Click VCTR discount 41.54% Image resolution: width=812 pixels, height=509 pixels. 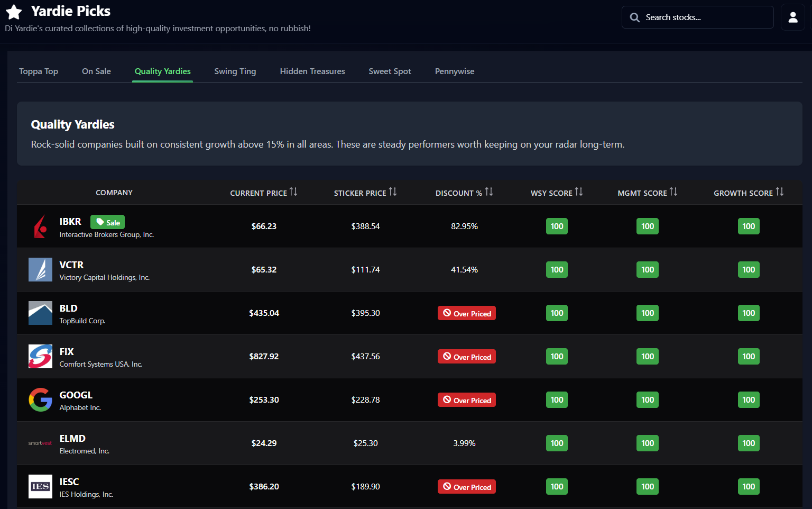click(x=464, y=270)
